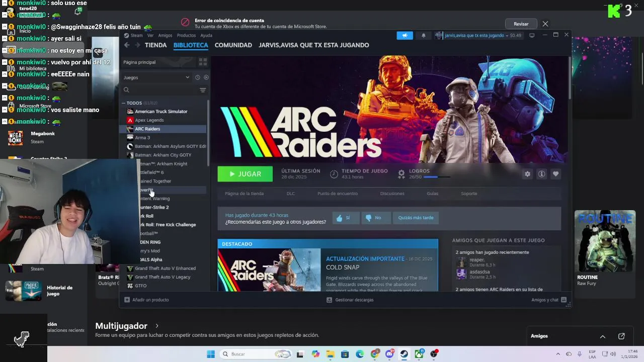This screenshot has height=362, width=644.
Task: Open the profile tab JARVIS,AVISA QUE TX ESTA JUGANDO
Action: [x=314, y=45]
